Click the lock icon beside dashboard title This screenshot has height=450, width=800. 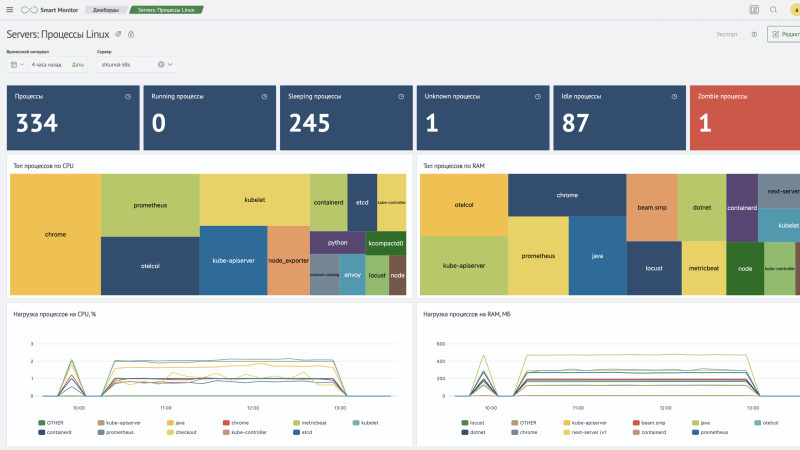coord(131,34)
